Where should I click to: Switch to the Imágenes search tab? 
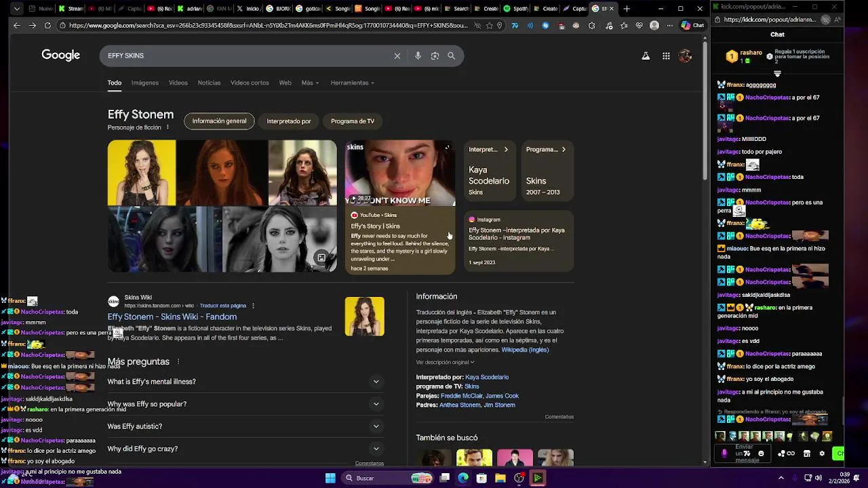[145, 83]
